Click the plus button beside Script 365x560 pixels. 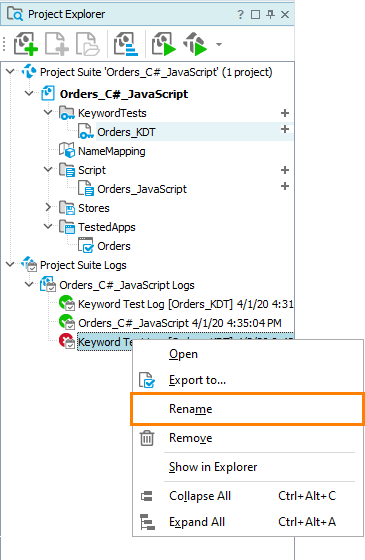pos(285,170)
